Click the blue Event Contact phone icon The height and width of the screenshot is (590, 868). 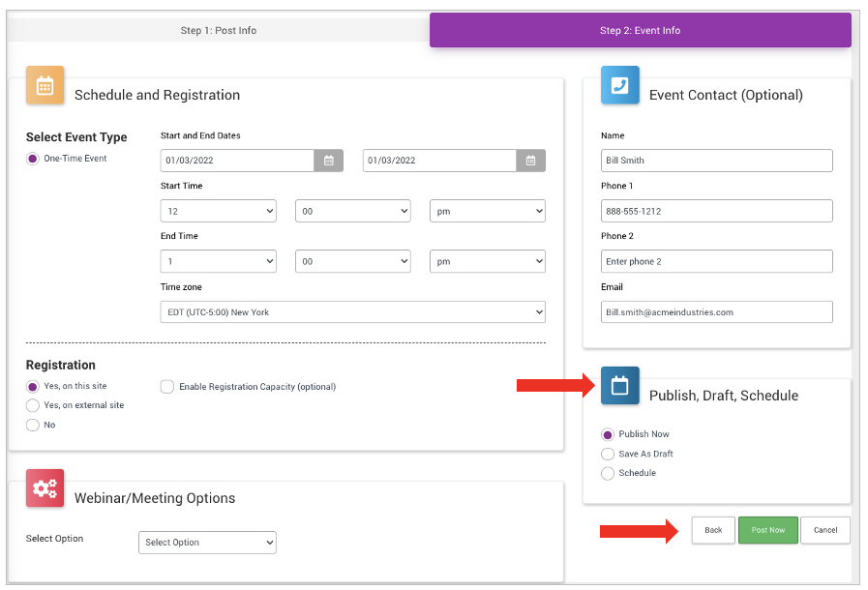pos(619,85)
